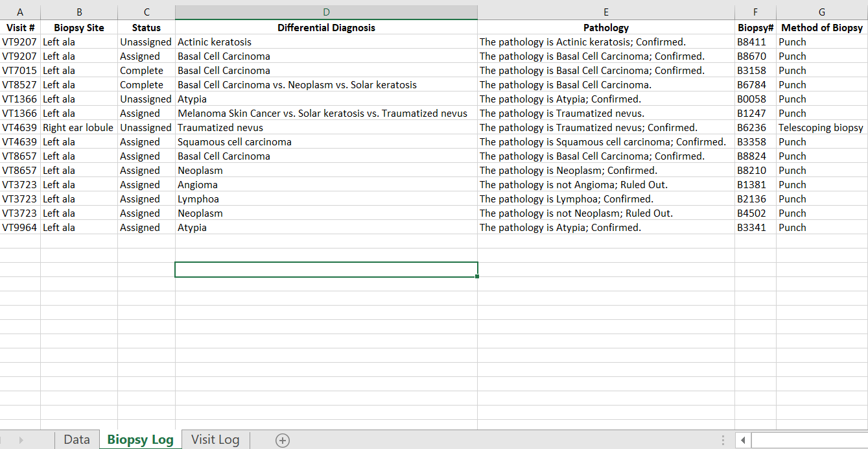
Task: Click the horizontal scrollbar track
Action: tap(810, 439)
